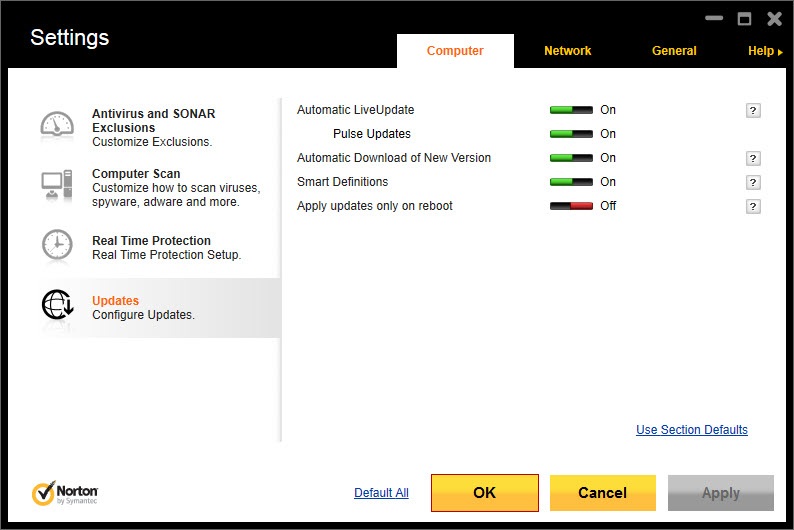Click the Updates globe download icon

pos(57,305)
